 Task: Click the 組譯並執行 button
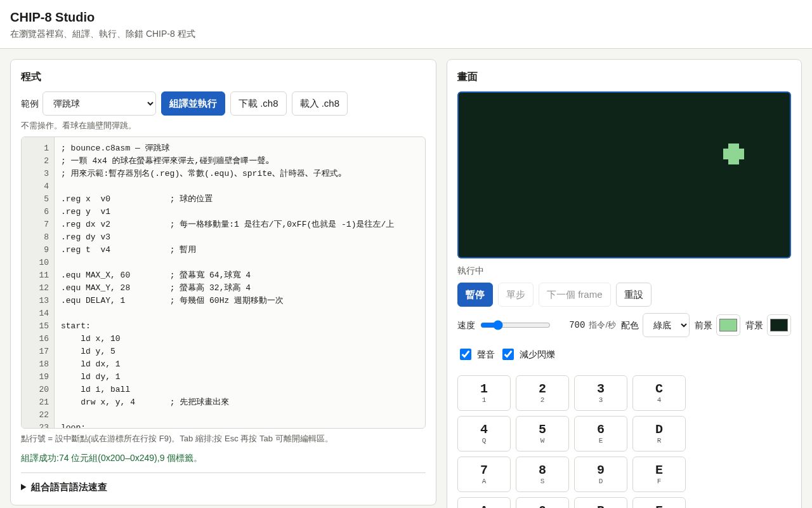point(193,104)
